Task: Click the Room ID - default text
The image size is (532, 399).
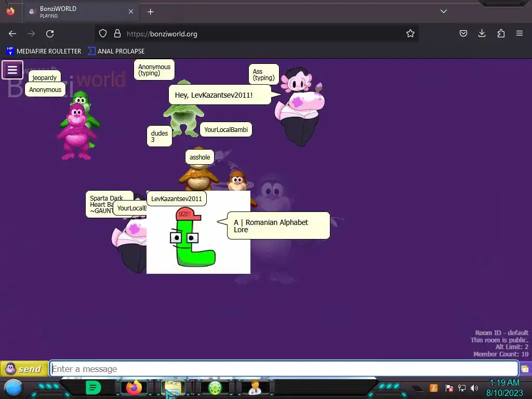Action: tap(501, 333)
